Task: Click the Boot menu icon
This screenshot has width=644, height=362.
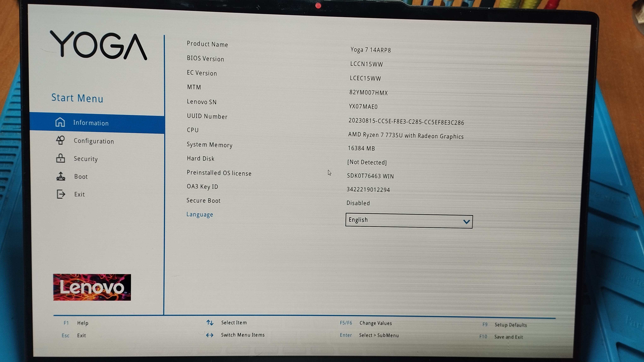Action: click(x=60, y=176)
